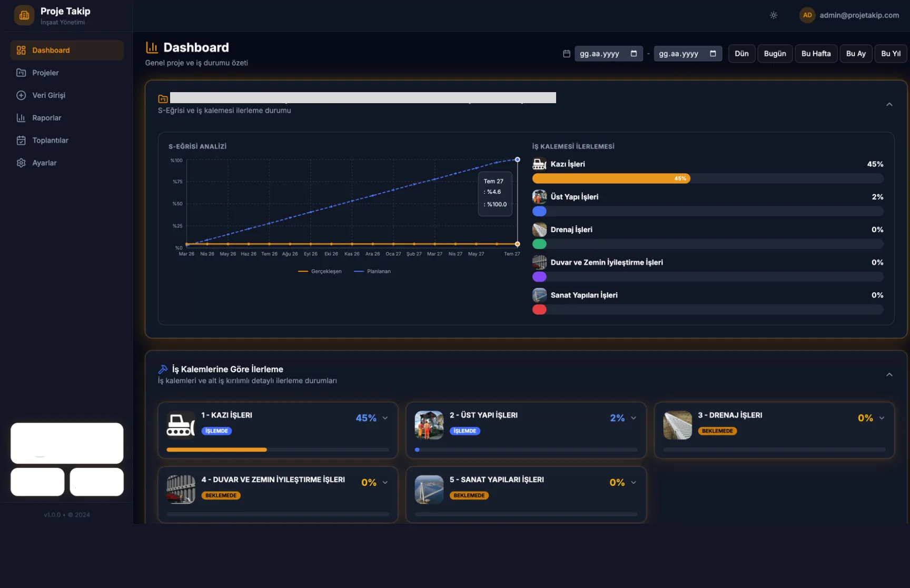Click the bulldozer icon in Kazı İşleri card
The height and width of the screenshot is (588, 910).
pos(181,424)
